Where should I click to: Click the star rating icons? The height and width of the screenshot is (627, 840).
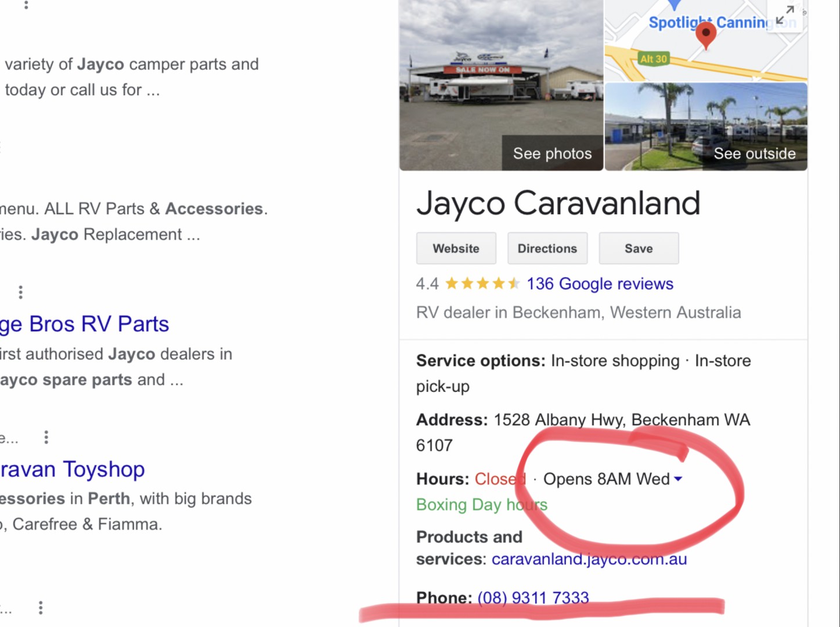[482, 284]
